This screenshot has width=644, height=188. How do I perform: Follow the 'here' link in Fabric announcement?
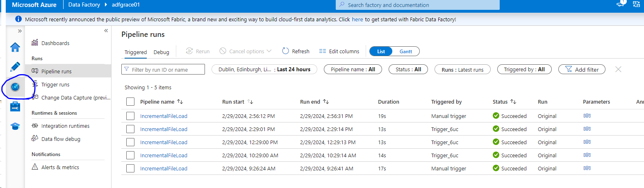(357, 19)
